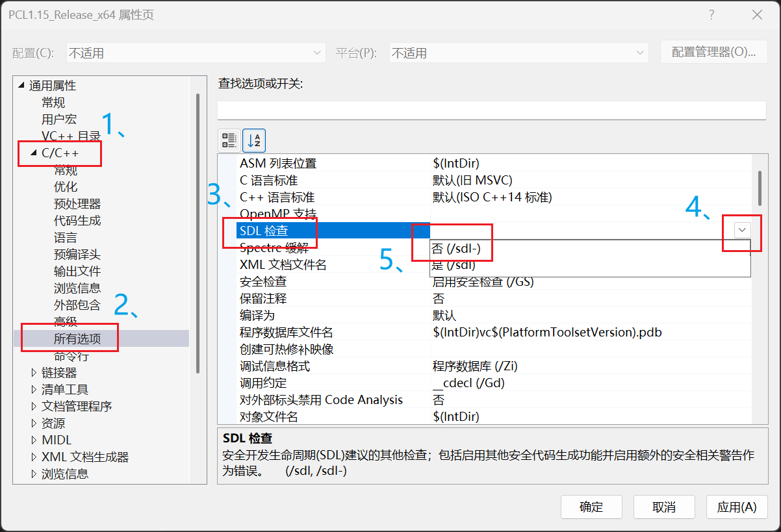Click the 启用安全检查 (/GS) value

[x=483, y=282]
